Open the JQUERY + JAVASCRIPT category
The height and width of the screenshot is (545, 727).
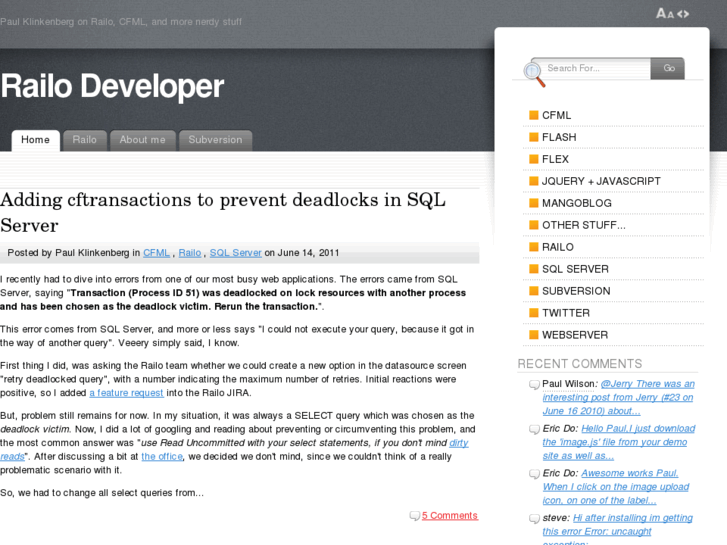pyautogui.click(x=601, y=181)
